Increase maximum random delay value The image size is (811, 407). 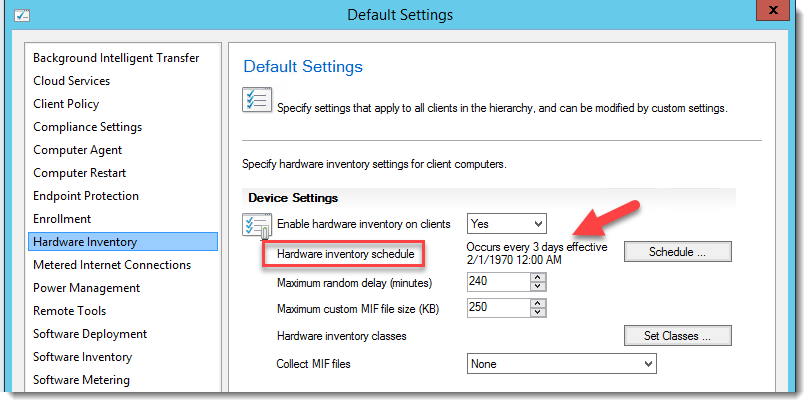pyautogui.click(x=538, y=277)
